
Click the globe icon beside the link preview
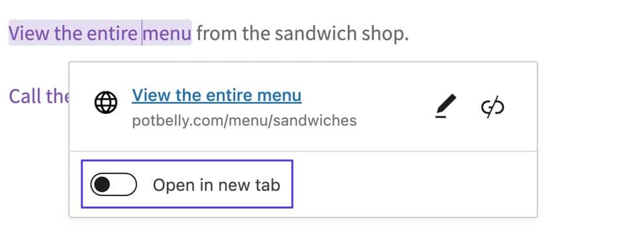106,103
